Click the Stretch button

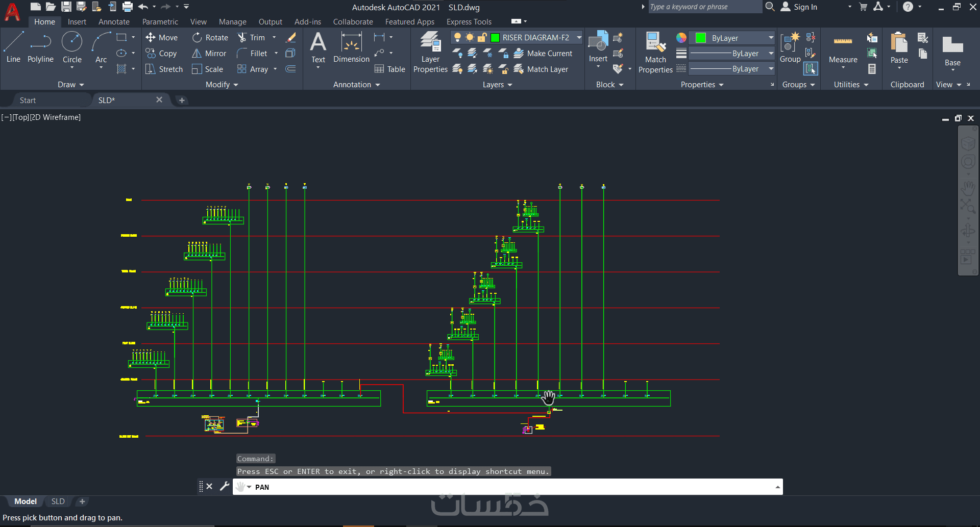pos(164,69)
